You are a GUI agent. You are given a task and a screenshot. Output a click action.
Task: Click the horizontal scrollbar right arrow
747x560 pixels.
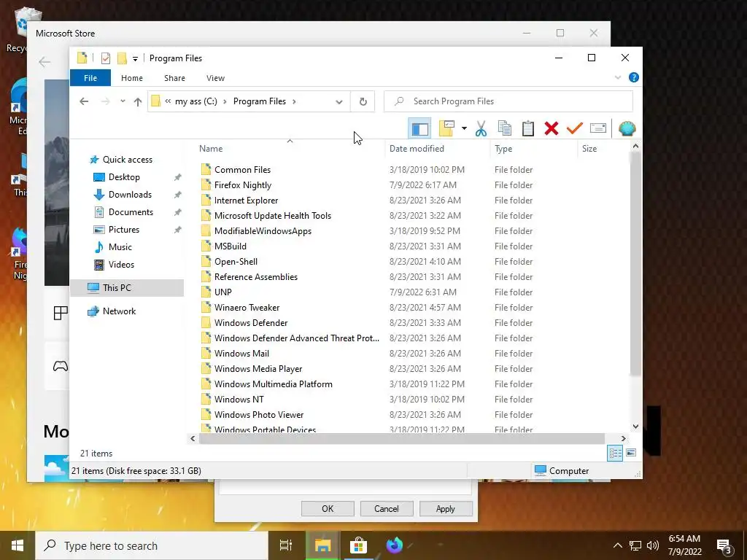[623, 438]
